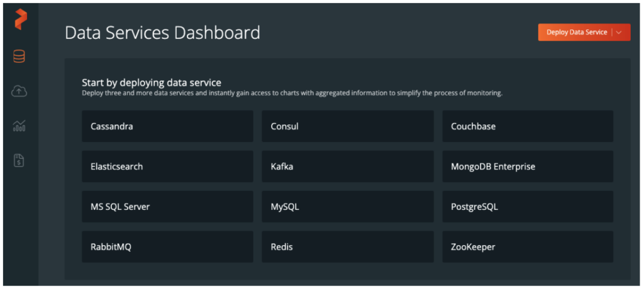
Task: Select the Elasticsearch tile
Action: pyautogui.click(x=167, y=166)
